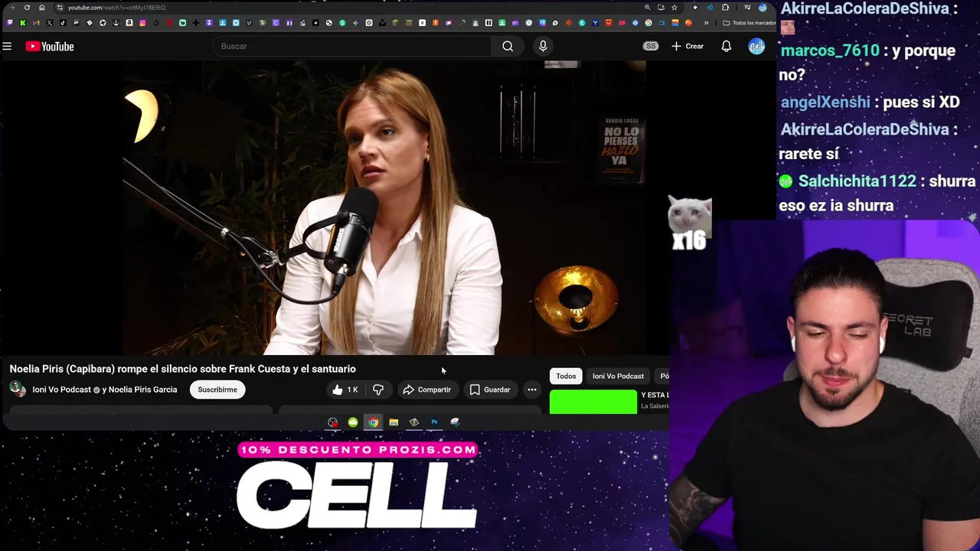Expand the bookmarks bar overflow chevron

point(706,23)
